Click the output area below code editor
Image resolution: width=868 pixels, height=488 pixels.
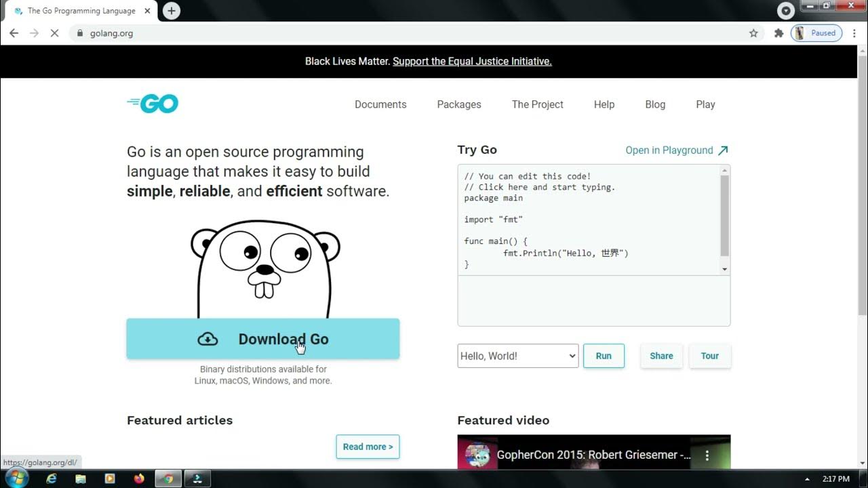(594, 301)
